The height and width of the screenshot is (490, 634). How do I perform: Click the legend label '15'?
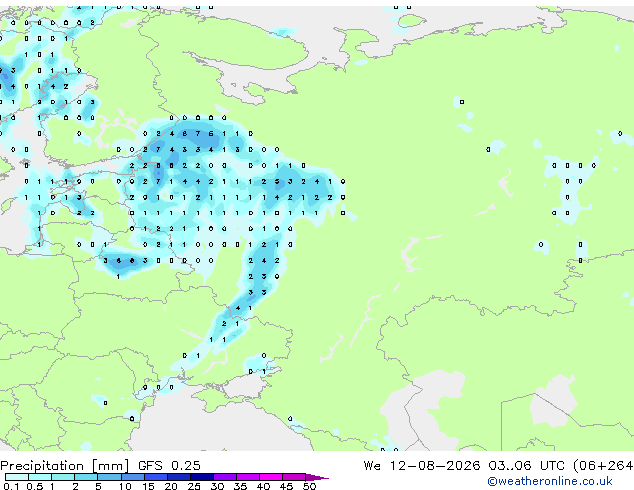click(x=148, y=486)
